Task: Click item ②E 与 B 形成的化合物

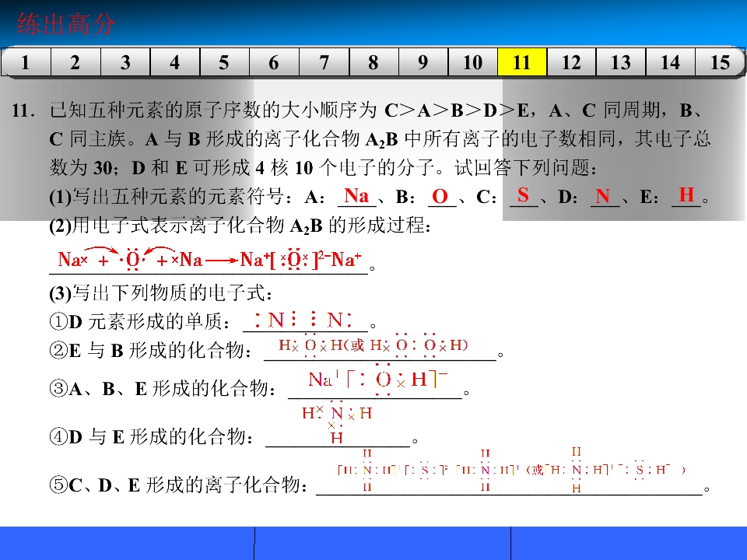Action: tap(150, 350)
